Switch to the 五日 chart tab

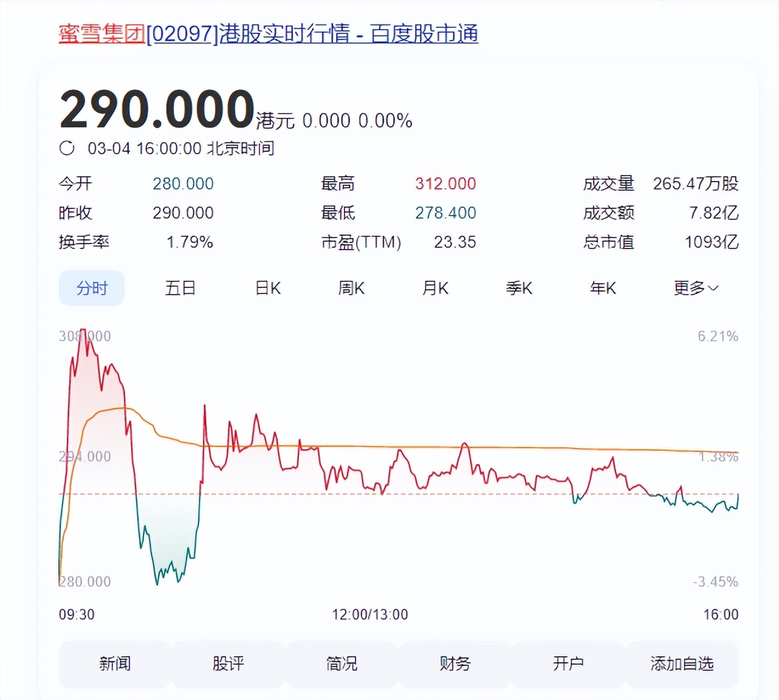point(180,288)
